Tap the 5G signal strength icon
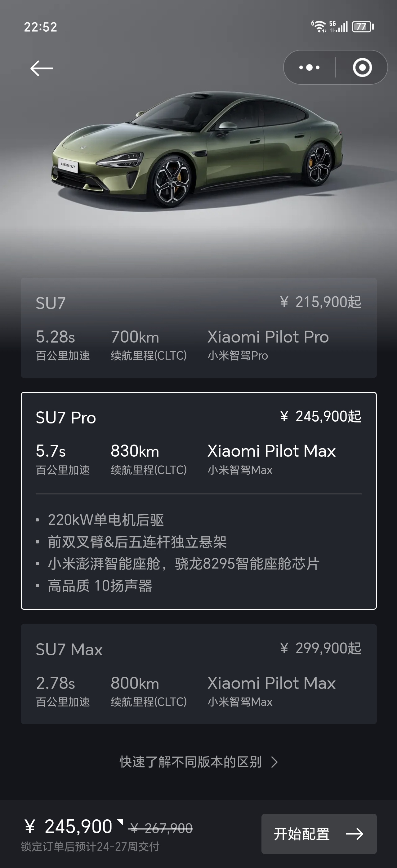397x868 pixels. click(x=338, y=26)
